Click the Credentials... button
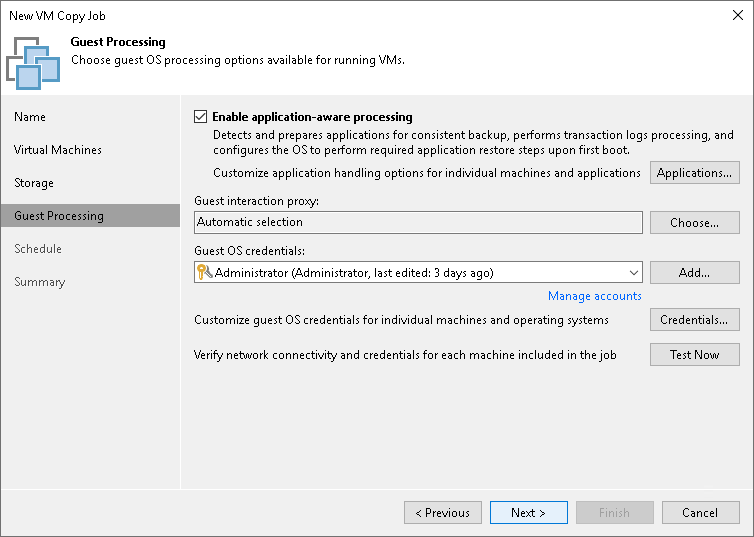This screenshot has height=537, width=754. click(x=694, y=320)
